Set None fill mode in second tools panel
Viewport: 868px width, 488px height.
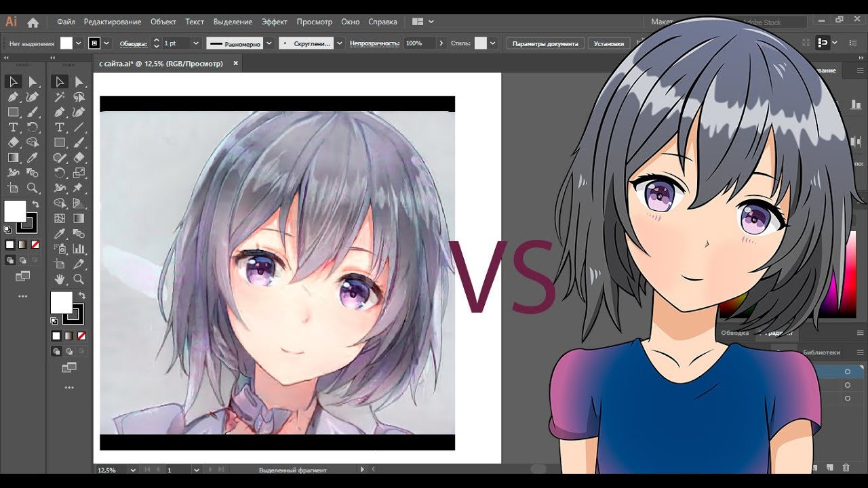tap(82, 335)
